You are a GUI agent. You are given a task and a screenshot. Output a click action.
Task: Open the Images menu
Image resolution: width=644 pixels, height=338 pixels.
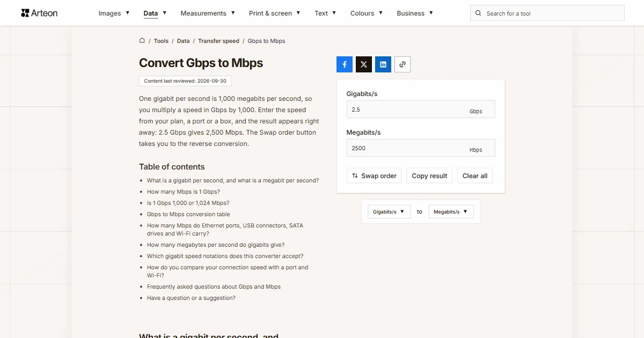click(x=114, y=13)
